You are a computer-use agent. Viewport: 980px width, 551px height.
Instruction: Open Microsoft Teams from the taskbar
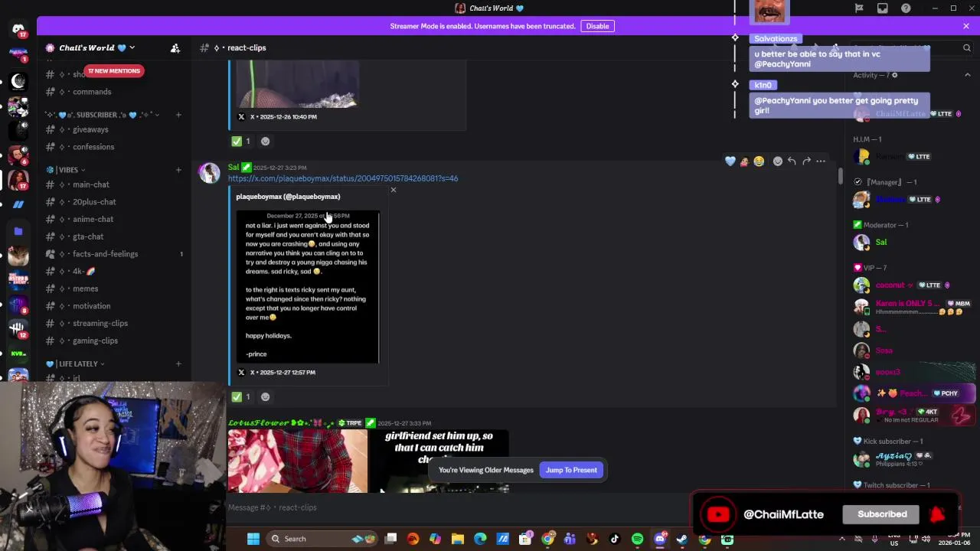click(570, 539)
